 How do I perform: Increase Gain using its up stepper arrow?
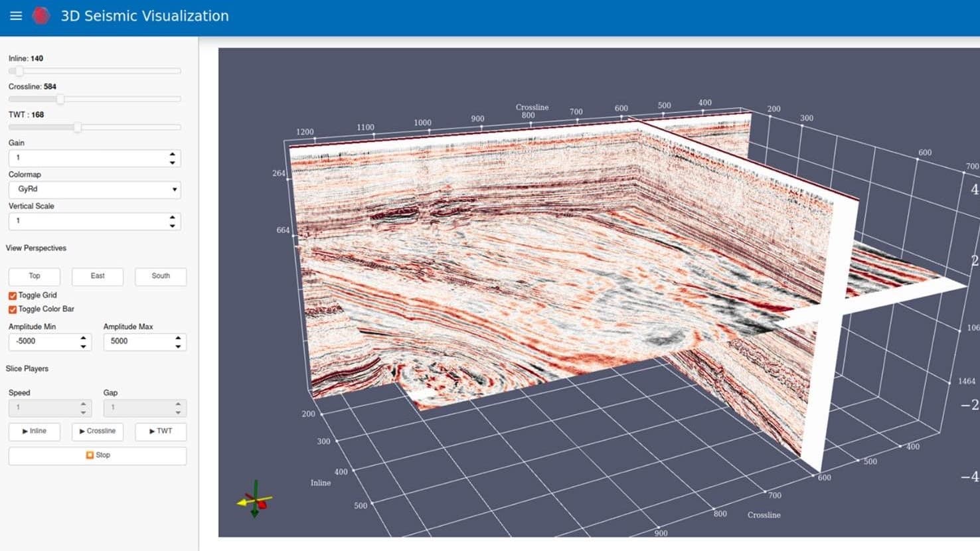(173, 154)
